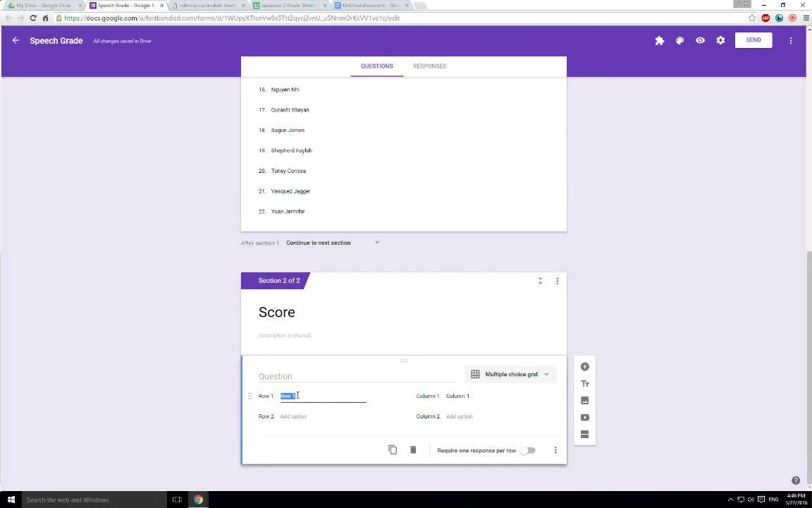Select the Toney Corissa list entry
The image size is (812, 508).
pos(288,171)
